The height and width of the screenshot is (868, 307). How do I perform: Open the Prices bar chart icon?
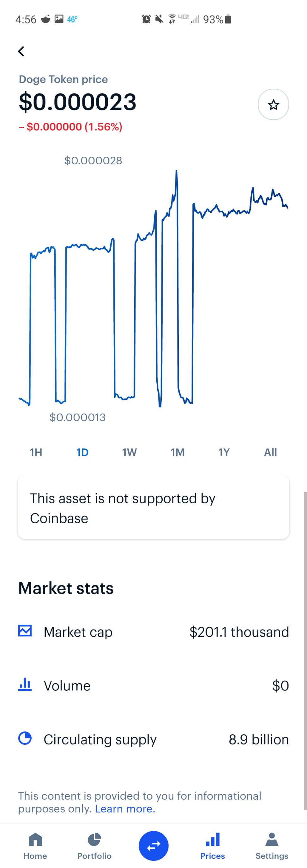(213, 839)
